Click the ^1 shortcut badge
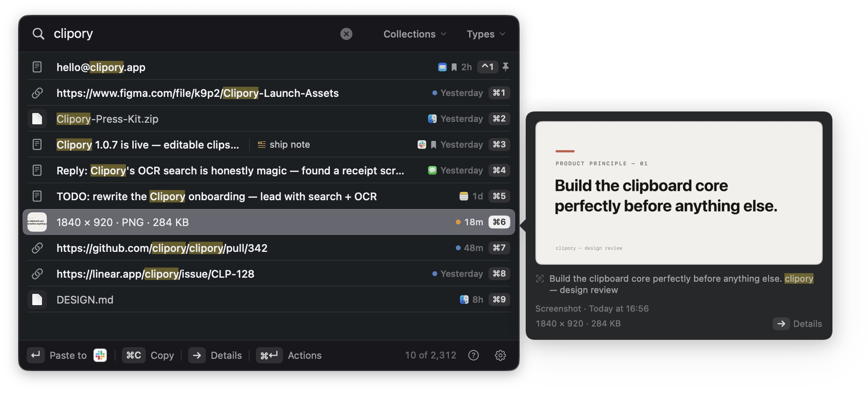The width and height of the screenshot is (868, 398). [488, 67]
